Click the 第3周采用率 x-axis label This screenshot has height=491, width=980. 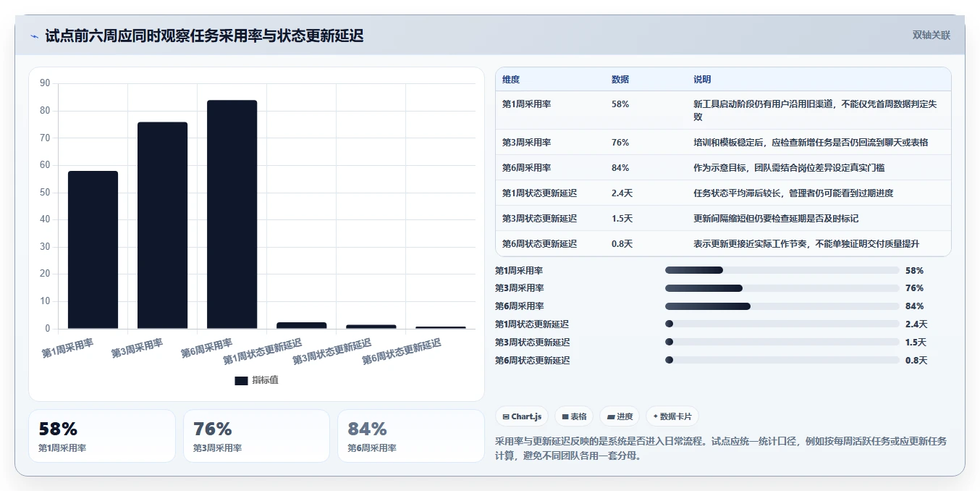click(138, 348)
